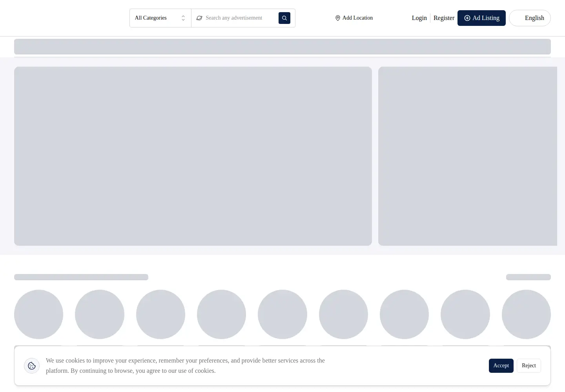Viewport: 565px width, 392px height.
Task: Accept cookies in the consent banner
Action: [501, 366]
